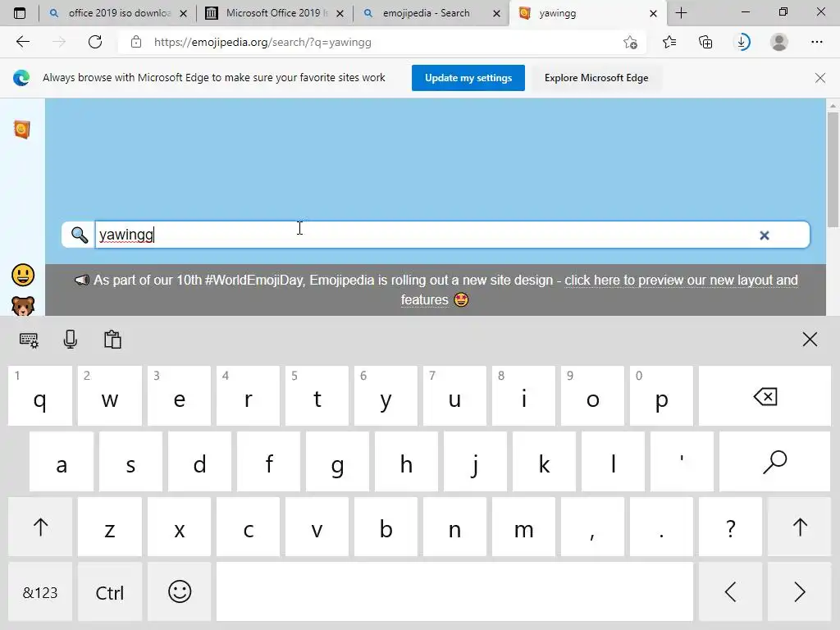The width and height of the screenshot is (840, 630).
Task: Close the Microsoft Office 2019 tab
Action: click(x=340, y=13)
